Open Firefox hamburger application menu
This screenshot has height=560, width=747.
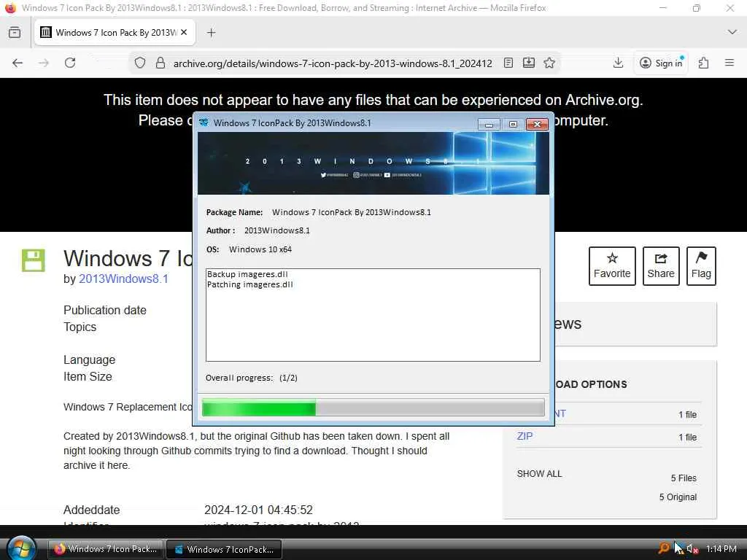tap(729, 63)
